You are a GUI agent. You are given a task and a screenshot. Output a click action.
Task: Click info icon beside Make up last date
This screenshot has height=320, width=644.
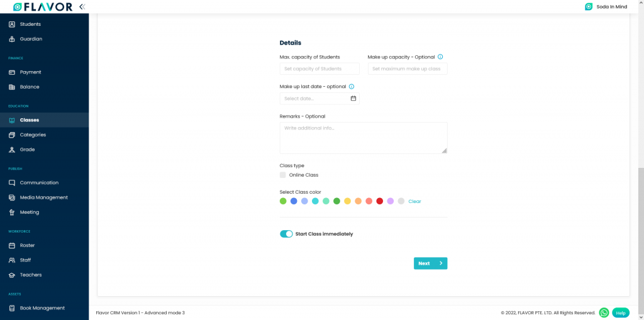point(352,87)
